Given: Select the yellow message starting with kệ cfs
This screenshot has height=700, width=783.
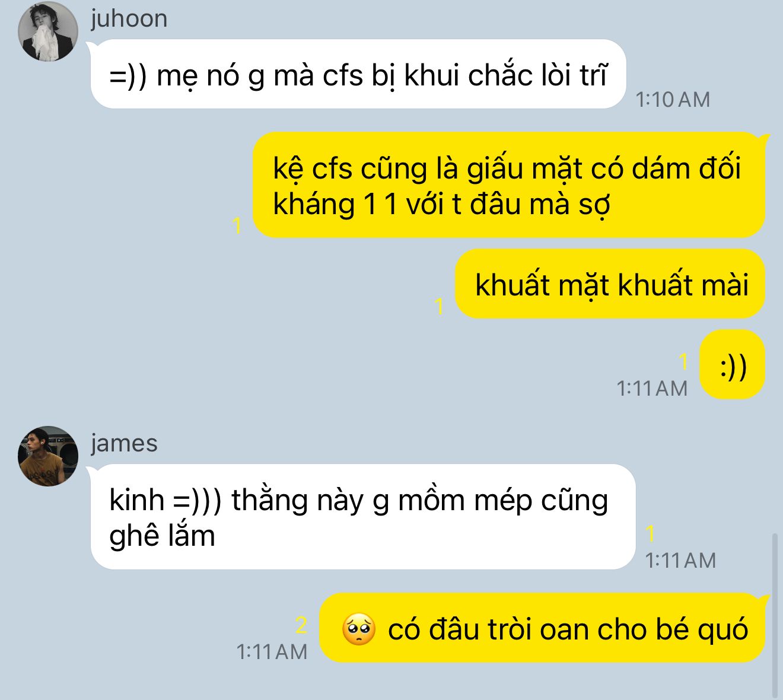Looking at the screenshot, I should click(509, 185).
